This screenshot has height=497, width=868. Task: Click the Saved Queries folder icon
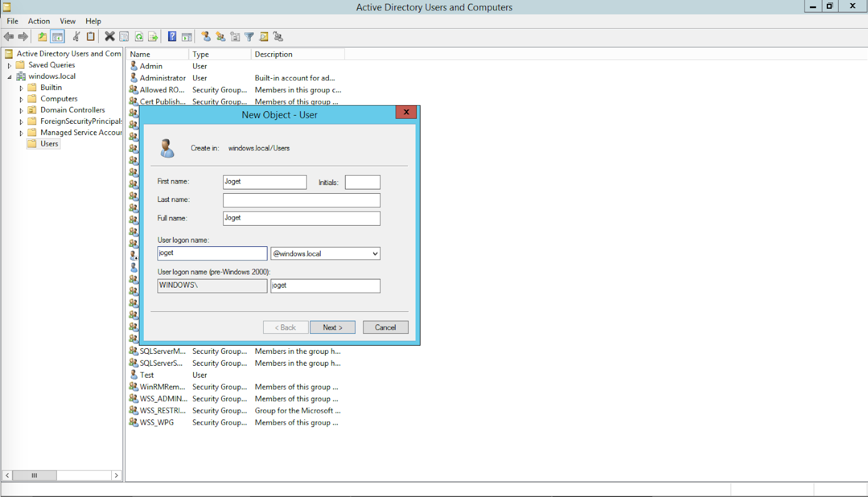(x=20, y=65)
